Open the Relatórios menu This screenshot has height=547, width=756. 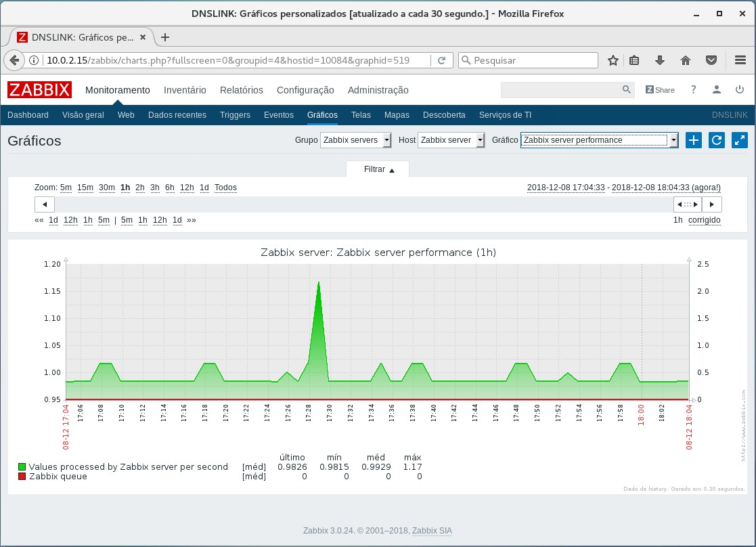click(x=242, y=90)
